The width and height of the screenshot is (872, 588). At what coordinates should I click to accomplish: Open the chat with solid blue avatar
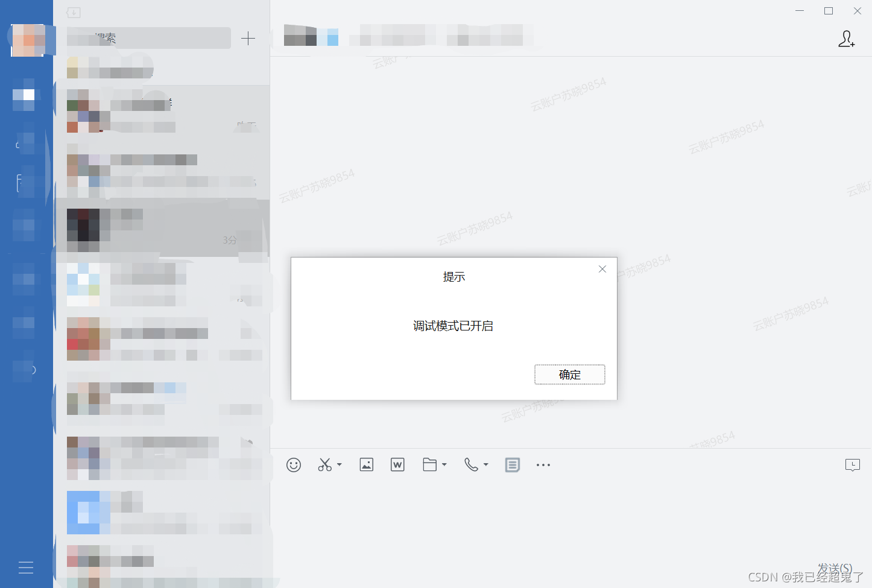tap(162, 512)
